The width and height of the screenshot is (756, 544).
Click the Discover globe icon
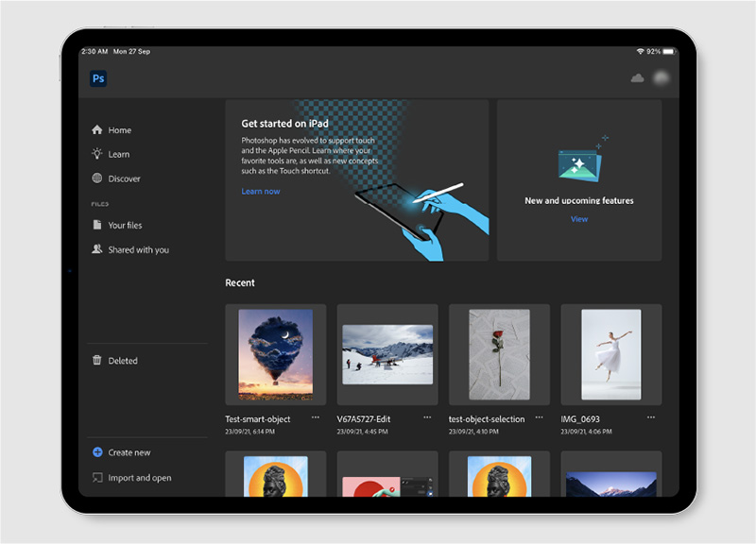[x=97, y=178]
